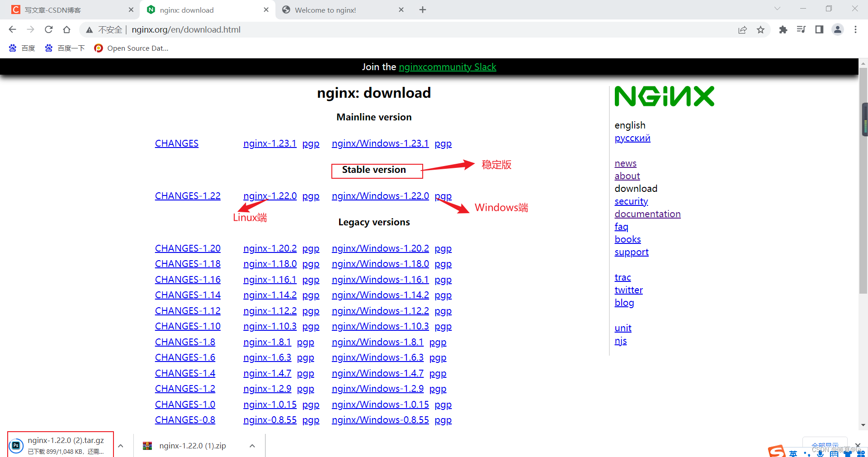This screenshot has width=868, height=457.
Task: Open a new browser tab
Action: coord(423,10)
